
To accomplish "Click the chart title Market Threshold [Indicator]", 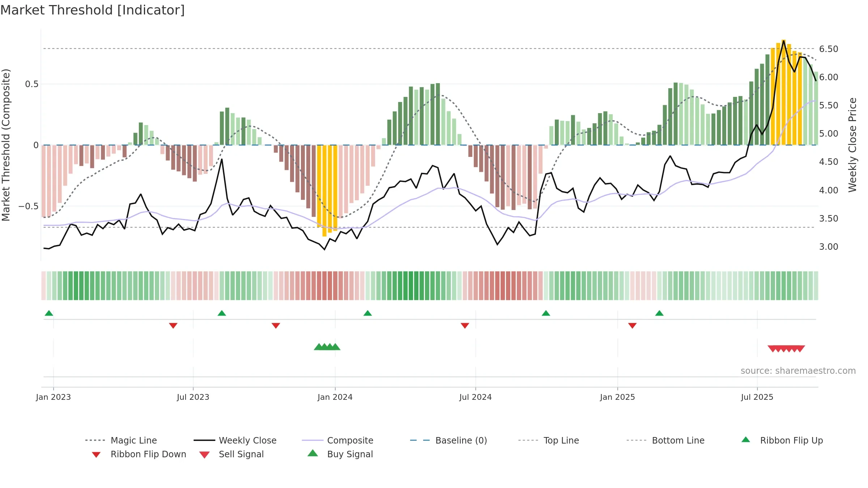I will (x=93, y=10).
